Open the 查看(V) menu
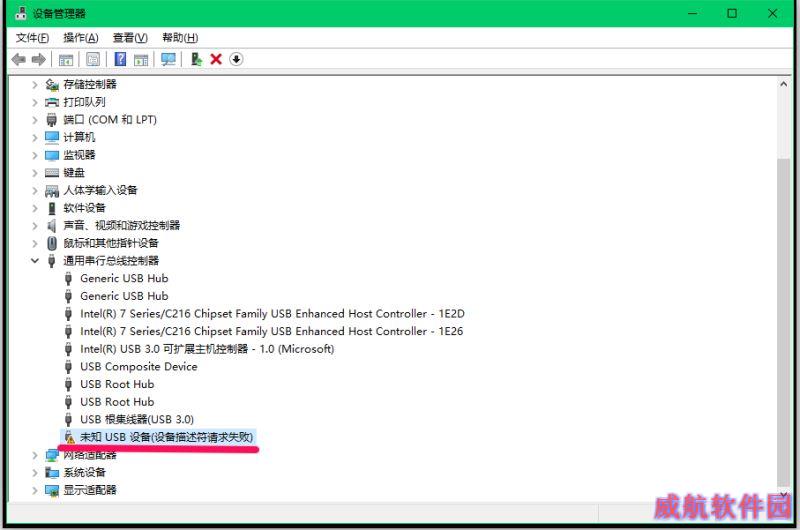The image size is (800, 530). (130, 38)
